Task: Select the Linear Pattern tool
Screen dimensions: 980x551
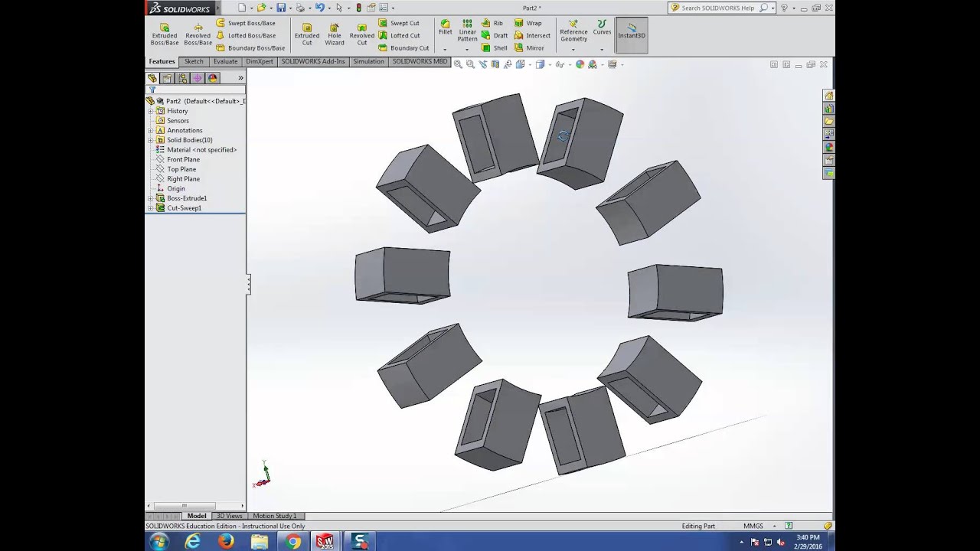Action: tap(467, 31)
